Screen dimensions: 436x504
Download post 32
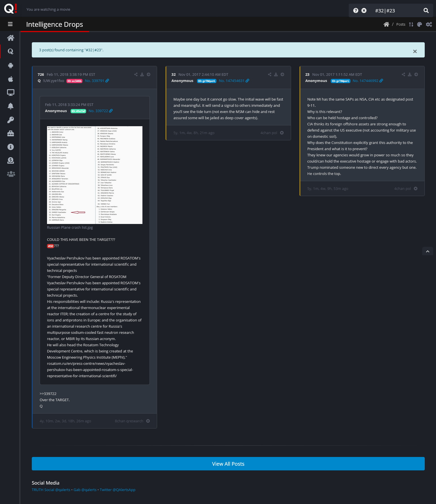pos(276,74)
